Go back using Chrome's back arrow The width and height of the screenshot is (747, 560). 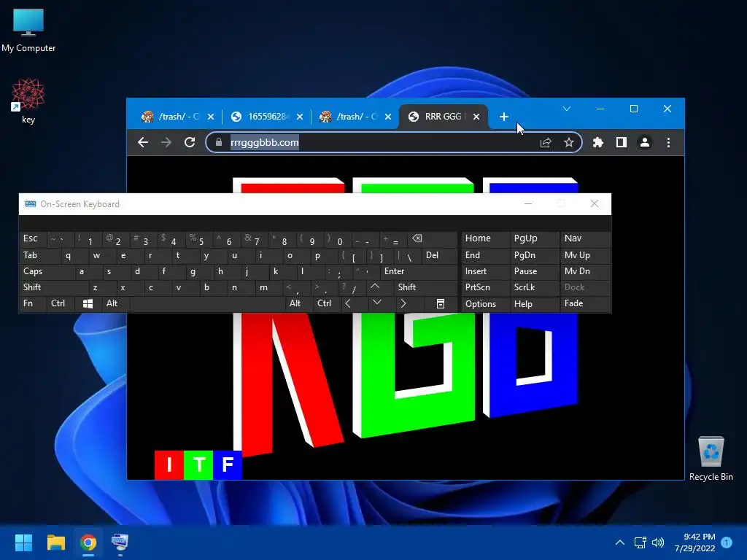point(143,142)
